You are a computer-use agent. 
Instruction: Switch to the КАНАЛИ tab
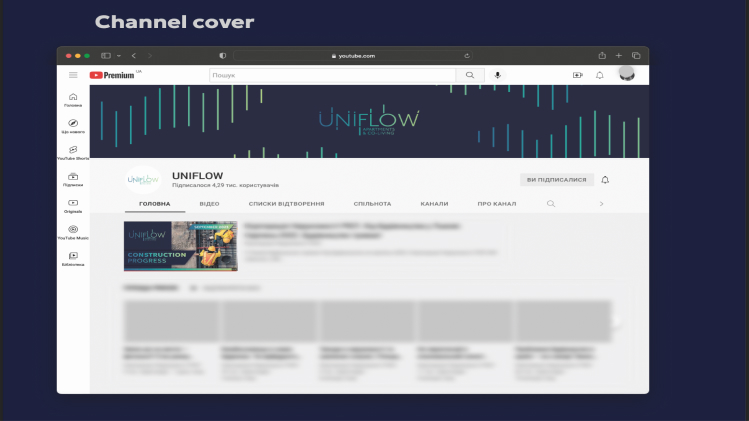(x=434, y=204)
